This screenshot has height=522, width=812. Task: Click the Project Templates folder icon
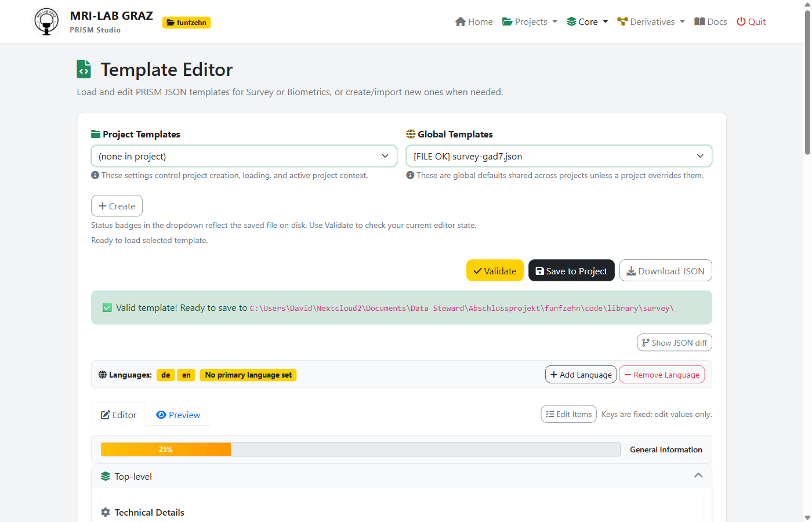96,135
